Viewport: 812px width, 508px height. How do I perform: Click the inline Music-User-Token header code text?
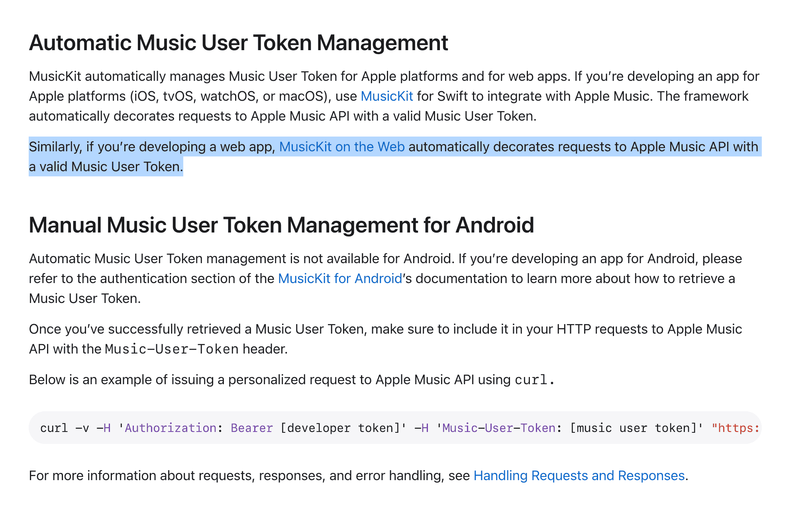click(x=171, y=349)
